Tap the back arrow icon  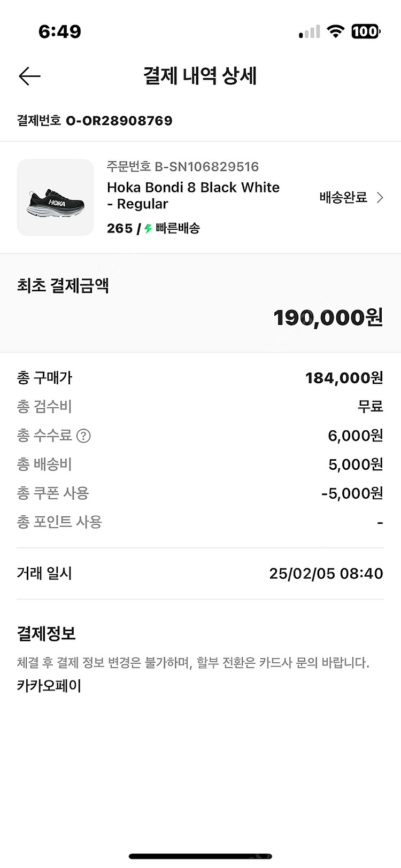(30, 76)
